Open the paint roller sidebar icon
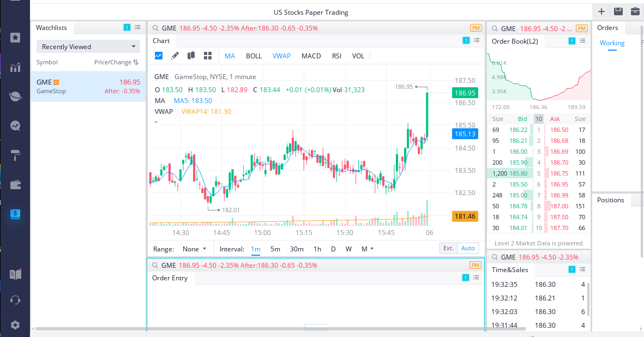This screenshot has width=644, height=337. click(x=15, y=155)
